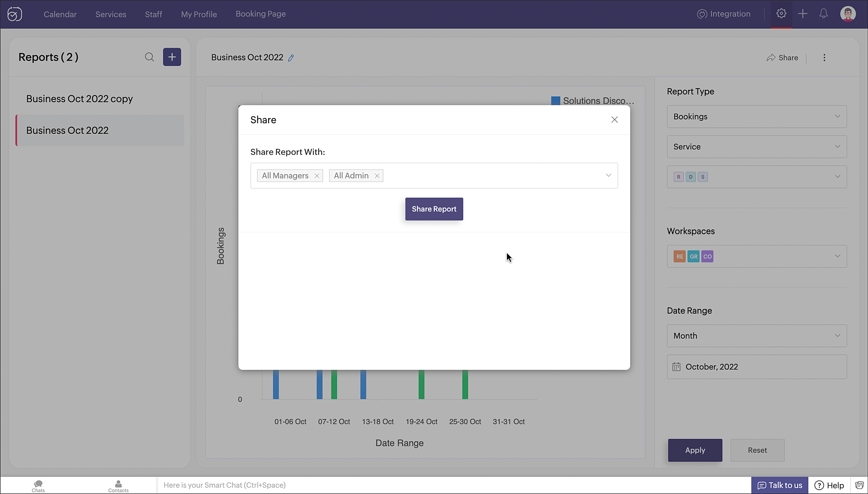
Task: Open the Calendar tab
Action: pos(60,14)
